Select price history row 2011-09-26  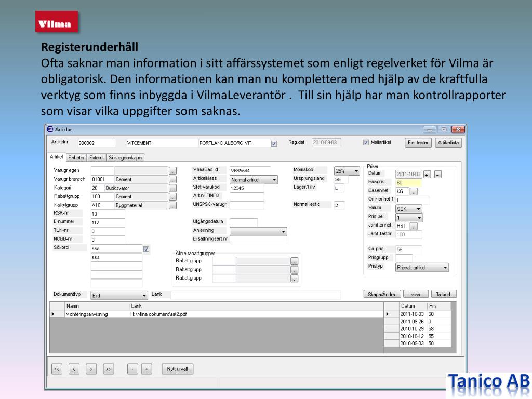[x=425, y=321]
